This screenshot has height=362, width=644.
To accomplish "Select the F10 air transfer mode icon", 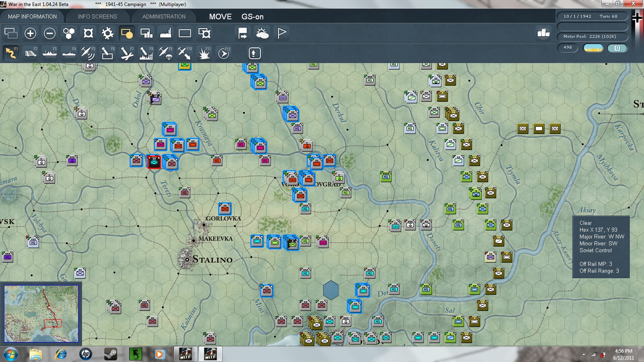I will coord(185,53).
